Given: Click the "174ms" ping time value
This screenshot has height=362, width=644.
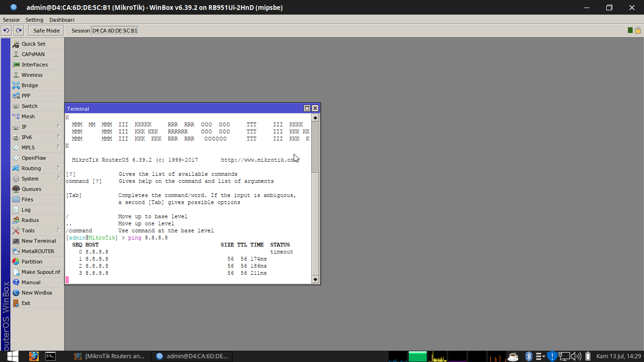Looking at the screenshot, I should (x=258, y=259).
